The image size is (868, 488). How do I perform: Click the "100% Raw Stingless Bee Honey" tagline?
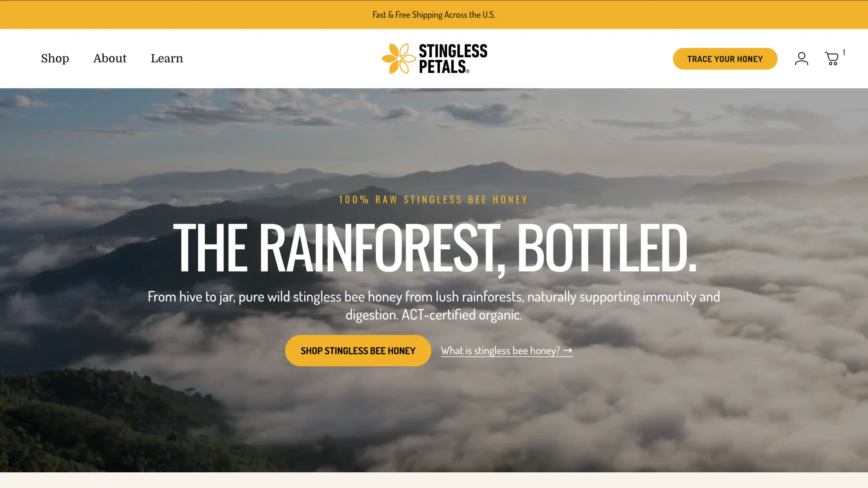[x=433, y=199]
